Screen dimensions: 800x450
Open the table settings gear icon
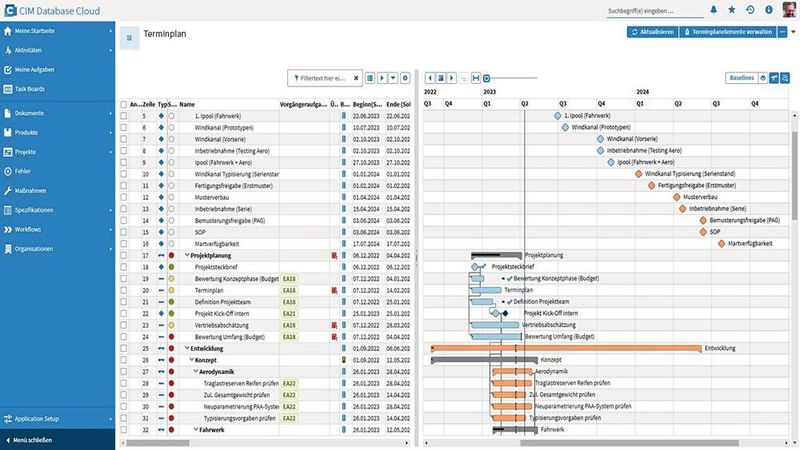click(405, 78)
